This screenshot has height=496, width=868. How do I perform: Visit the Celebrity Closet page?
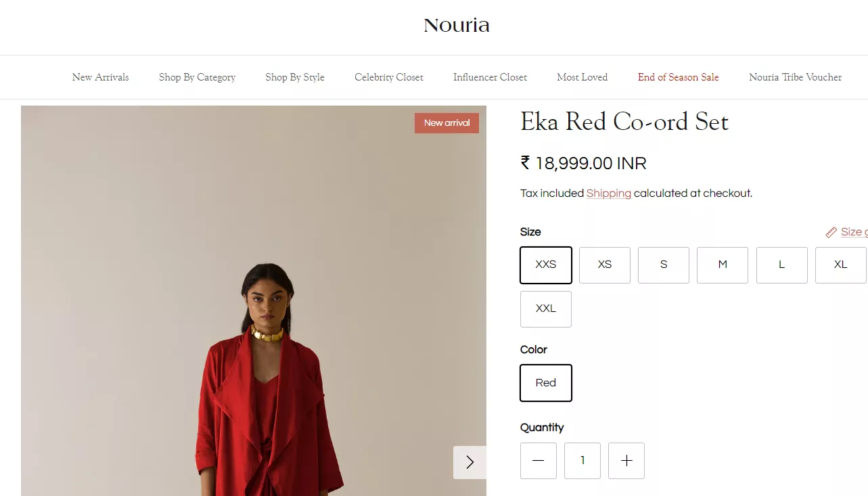[x=389, y=77]
